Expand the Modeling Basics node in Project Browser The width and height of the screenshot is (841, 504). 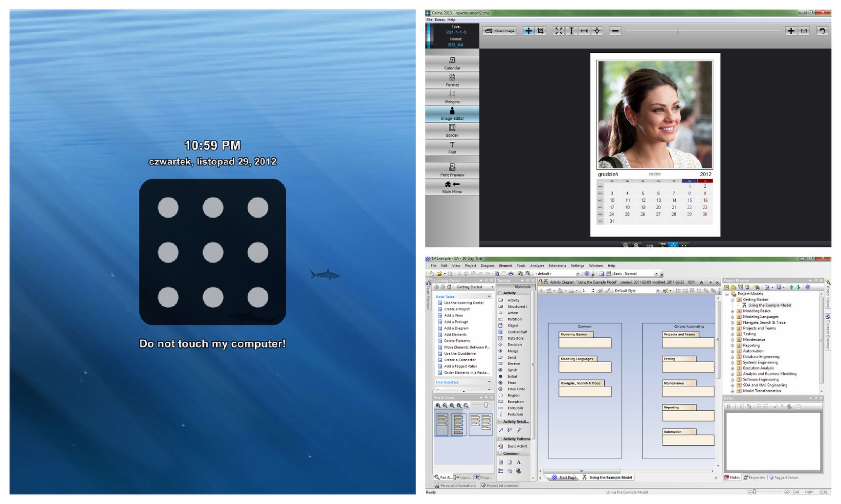(732, 311)
